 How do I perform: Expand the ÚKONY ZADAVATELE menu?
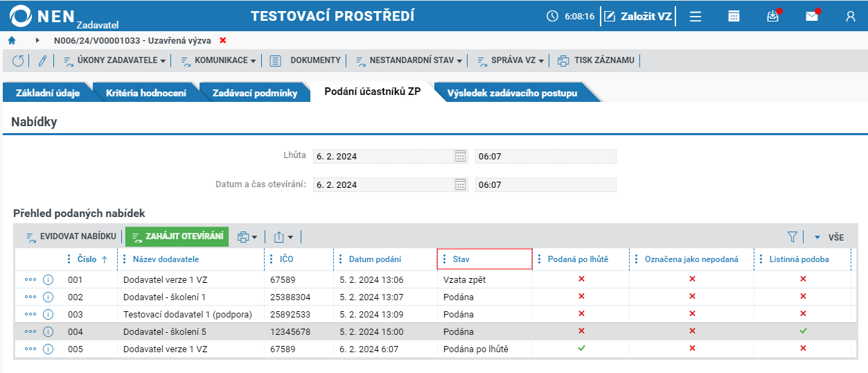[114, 60]
